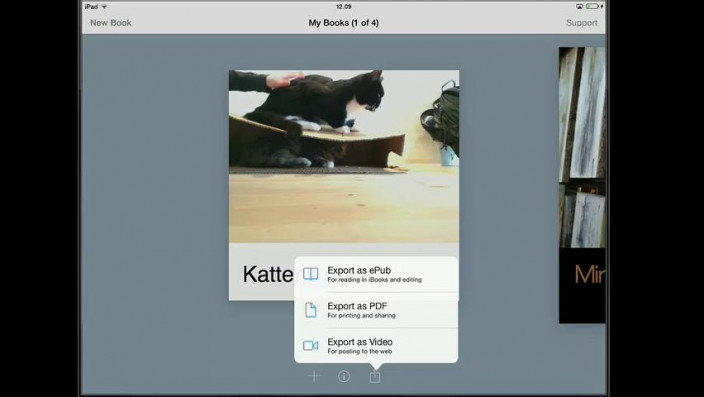
Task: Select the next book cover on right
Action: (582, 185)
